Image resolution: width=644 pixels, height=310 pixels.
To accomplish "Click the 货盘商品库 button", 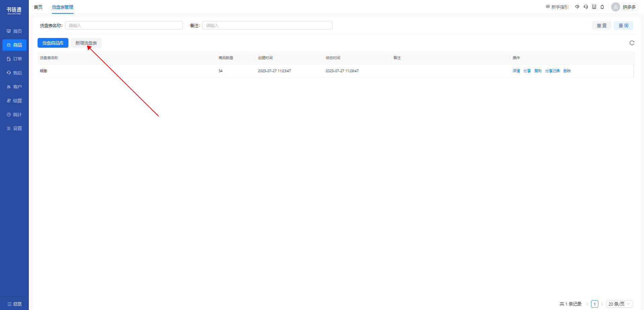I will tap(53, 43).
